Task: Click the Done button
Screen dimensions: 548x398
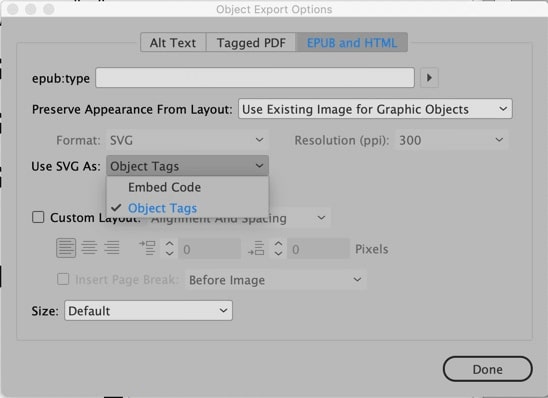Action: 488,369
